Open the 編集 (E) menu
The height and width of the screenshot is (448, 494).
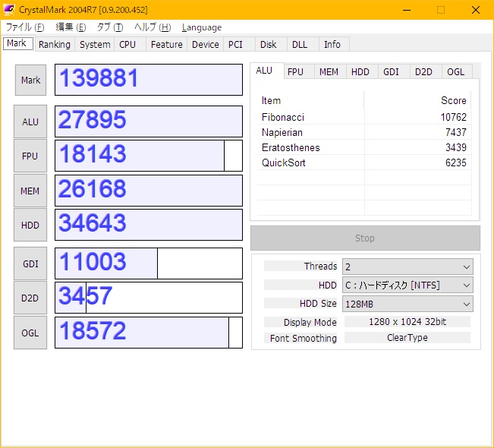tap(71, 27)
